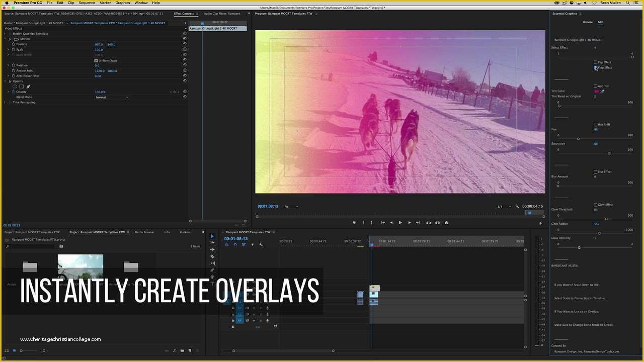Screen dimensions: 644x362
Task: Go to In point
Action: 383,223
